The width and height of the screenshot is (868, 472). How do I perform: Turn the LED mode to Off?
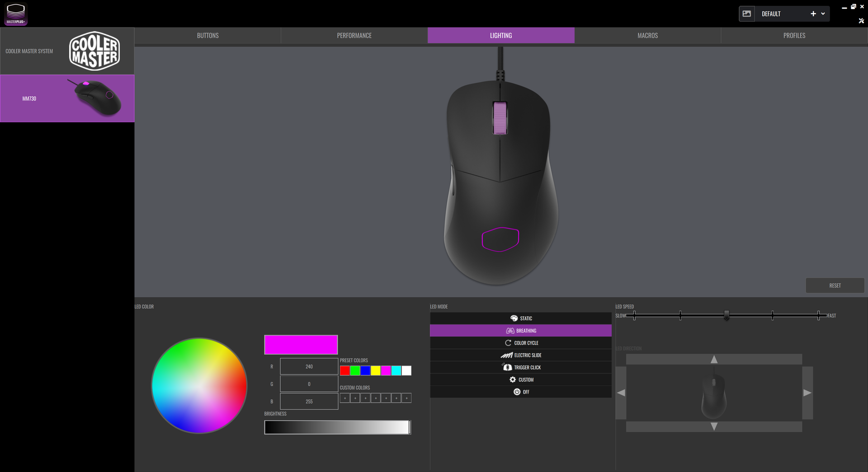coord(521,392)
